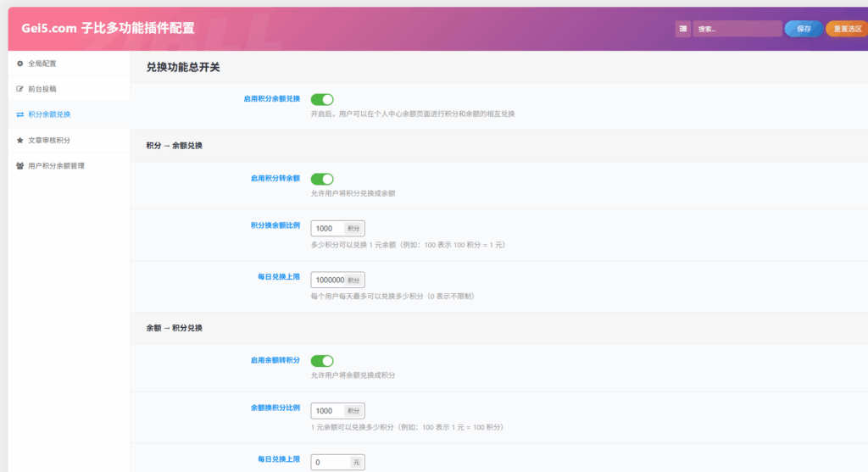The height and width of the screenshot is (472, 868).
Task: Click the 启用积分转余额 label
Action: [275, 178]
